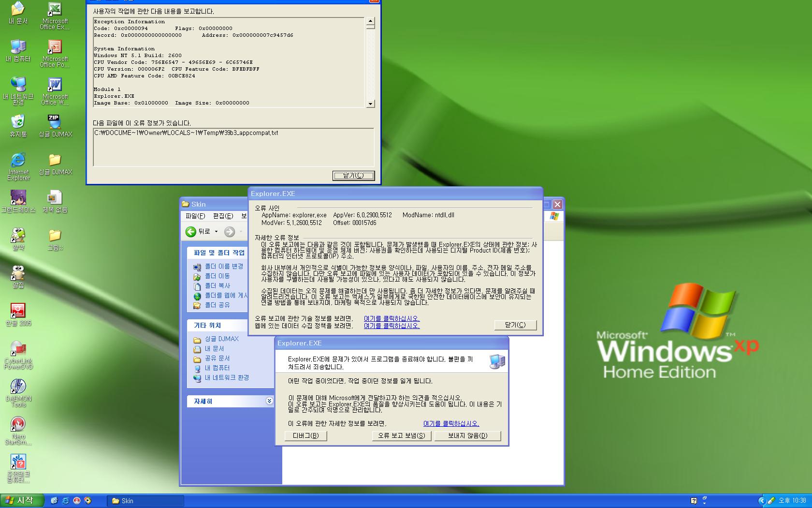The width and height of the screenshot is (812, 508).
Task: Go to 싱글 DJMAX in 기타 위치
Action: [222, 339]
